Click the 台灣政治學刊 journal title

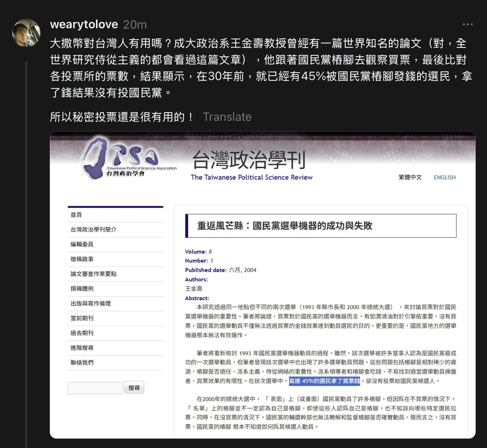pos(249,160)
